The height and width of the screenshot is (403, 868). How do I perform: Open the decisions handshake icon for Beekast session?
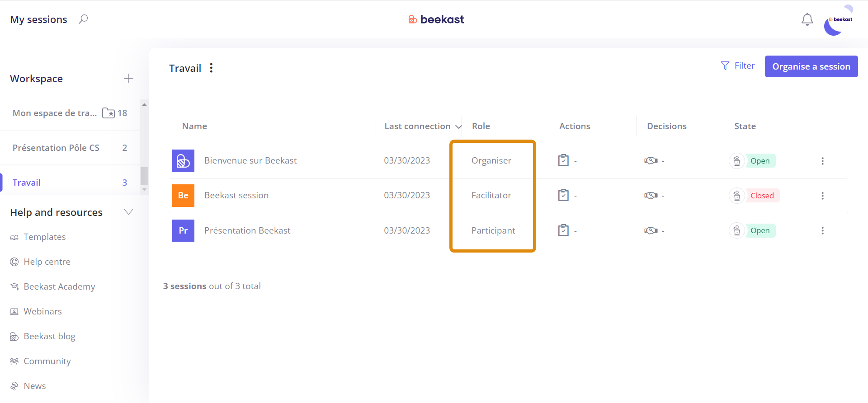[651, 196]
